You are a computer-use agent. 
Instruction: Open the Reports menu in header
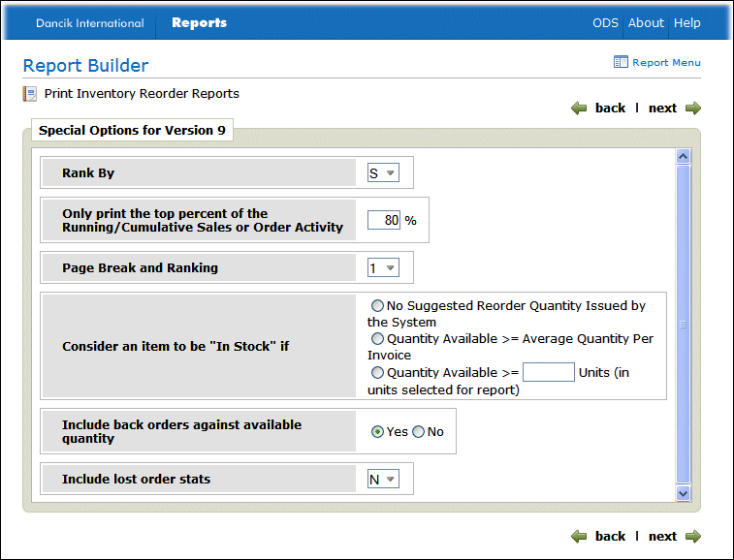[x=199, y=23]
